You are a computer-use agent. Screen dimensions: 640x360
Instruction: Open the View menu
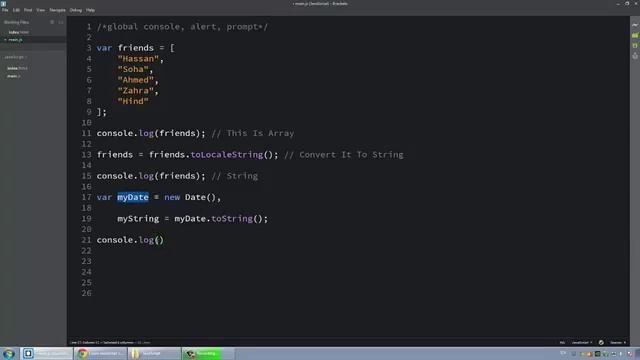coord(40,10)
